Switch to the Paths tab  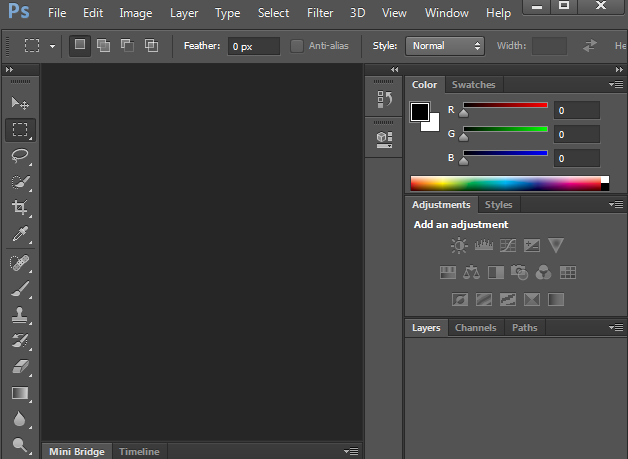coord(525,328)
